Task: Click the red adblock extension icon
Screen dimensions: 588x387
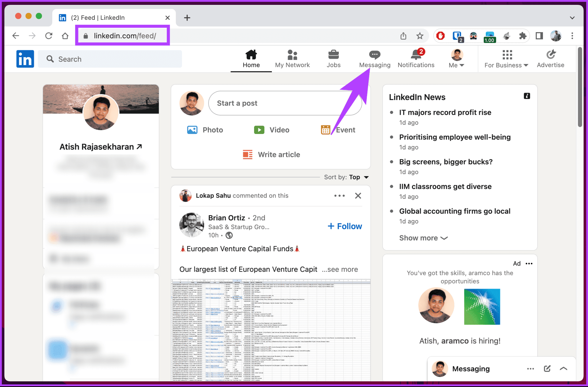Action: [440, 36]
